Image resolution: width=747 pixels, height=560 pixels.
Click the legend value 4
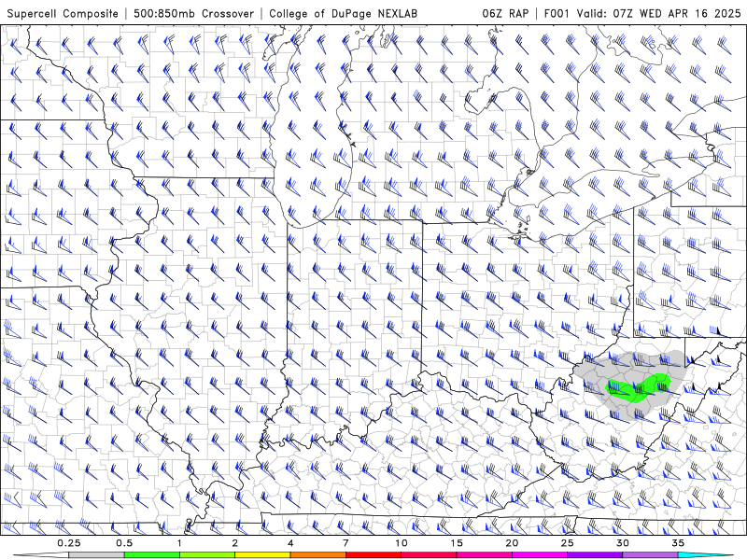[x=290, y=543]
